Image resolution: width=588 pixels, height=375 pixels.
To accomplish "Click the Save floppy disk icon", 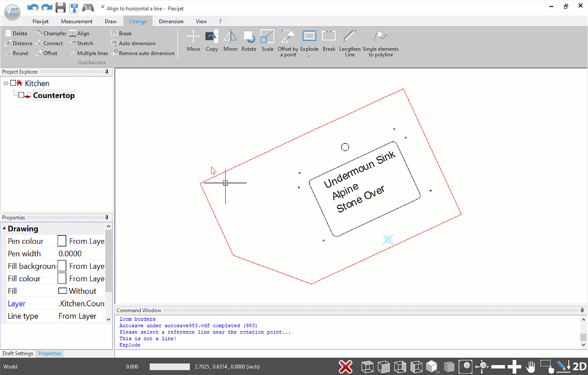I will point(60,8).
